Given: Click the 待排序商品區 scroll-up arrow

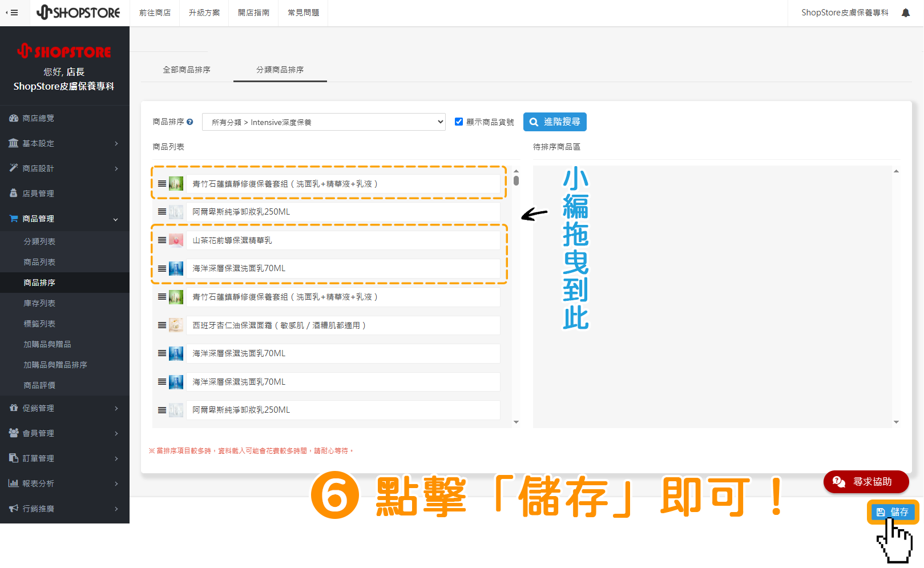Looking at the screenshot, I should click(896, 171).
